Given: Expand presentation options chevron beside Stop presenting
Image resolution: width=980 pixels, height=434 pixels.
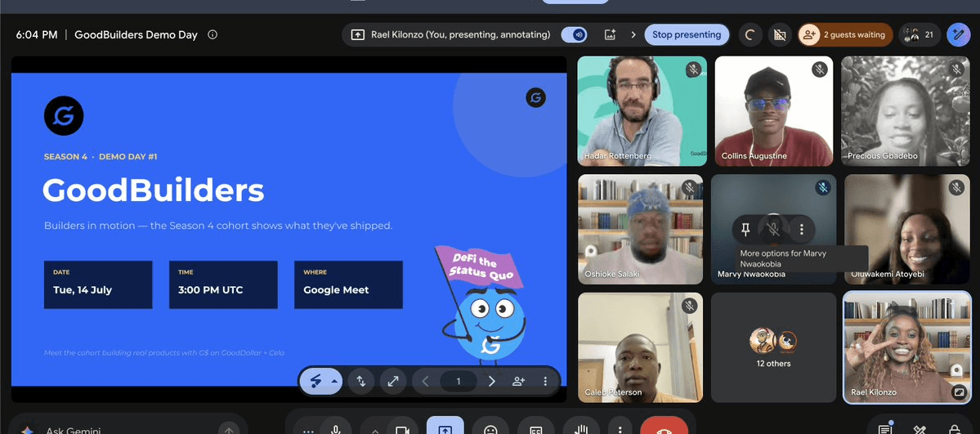Looking at the screenshot, I should [x=633, y=35].
